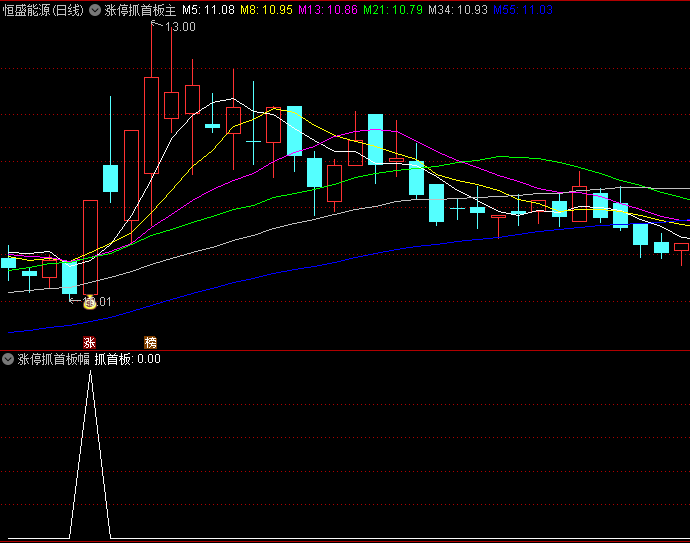The width and height of the screenshot is (690, 543).
Task: Click the M5: 11.08 moving average label
Action: [x=208, y=10]
